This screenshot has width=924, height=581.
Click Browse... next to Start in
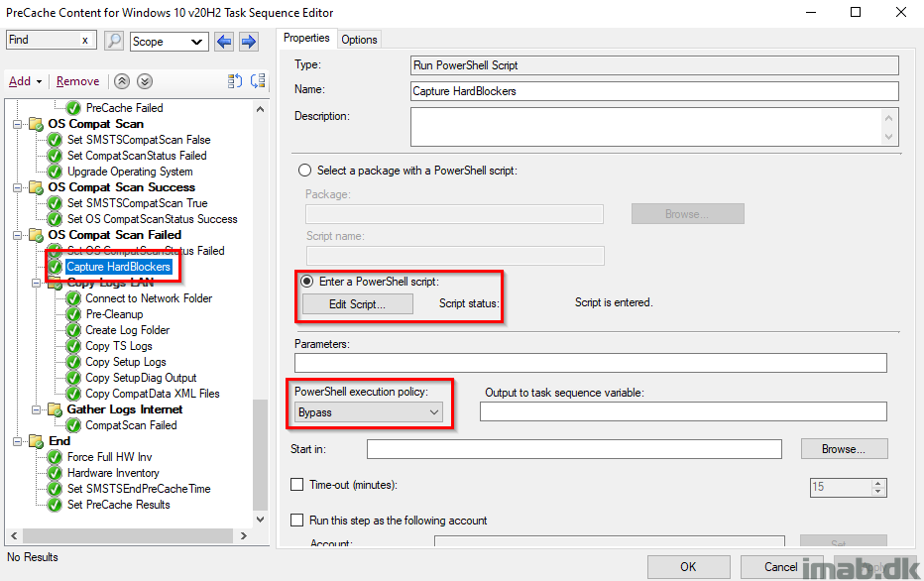tap(844, 449)
